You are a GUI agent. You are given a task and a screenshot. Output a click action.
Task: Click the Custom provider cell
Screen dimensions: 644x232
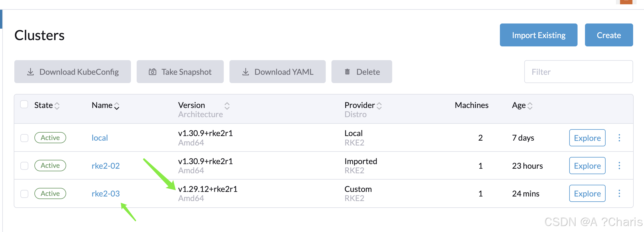[x=358, y=189]
